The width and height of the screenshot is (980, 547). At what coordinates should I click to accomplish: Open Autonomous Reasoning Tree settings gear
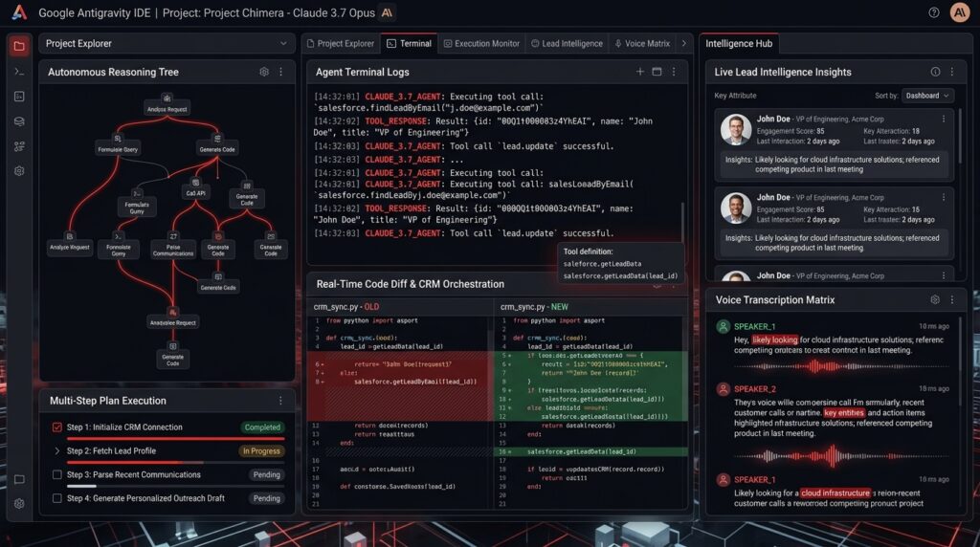pyautogui.click(x=264, y=72)
